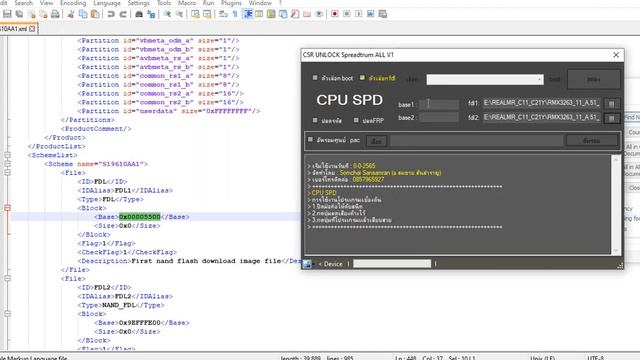640x360 pixels.
Task: Close the S19610AA1.xml tab
Action: click(x=32, y=29)
